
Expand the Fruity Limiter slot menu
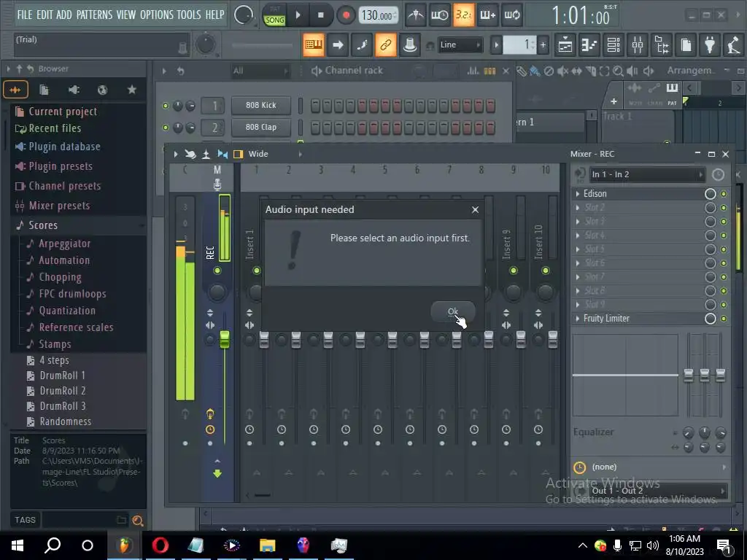pyautogui.click(x=578, y=319)
